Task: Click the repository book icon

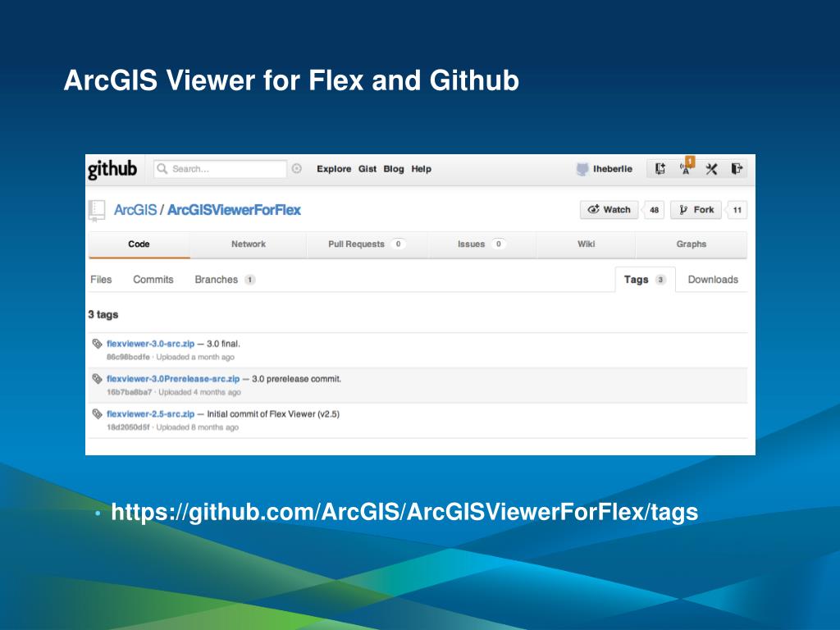Action: (97, 211)
